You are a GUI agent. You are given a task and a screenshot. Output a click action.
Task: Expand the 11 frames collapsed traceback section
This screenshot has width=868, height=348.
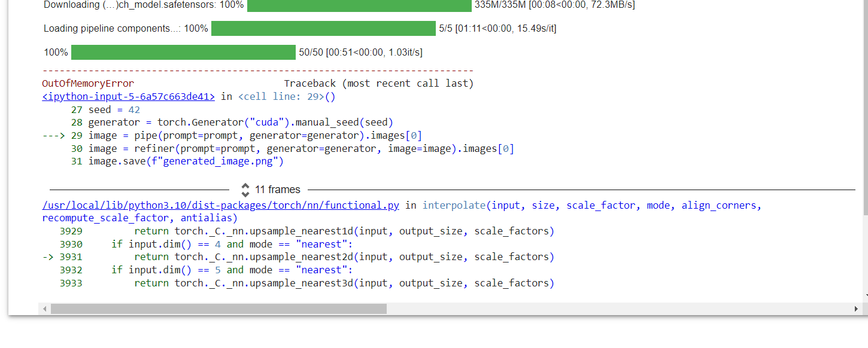pyautogui.click(x=277, y=190)
